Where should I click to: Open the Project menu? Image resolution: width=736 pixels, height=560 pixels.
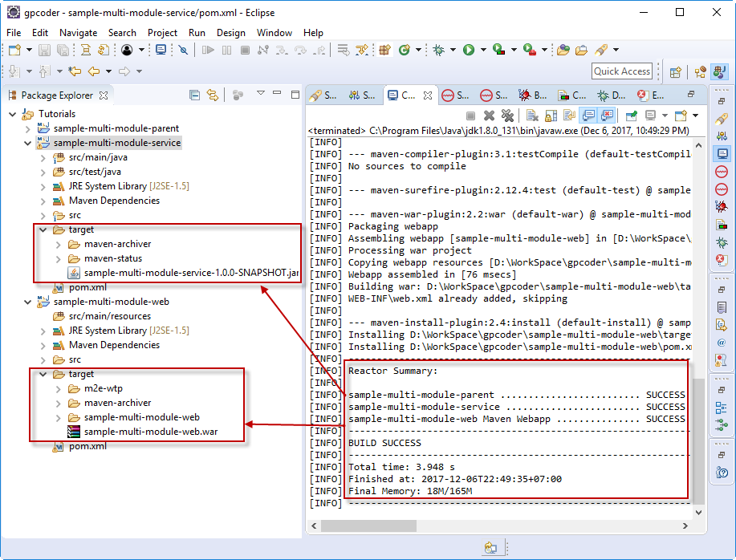(162, 33)
